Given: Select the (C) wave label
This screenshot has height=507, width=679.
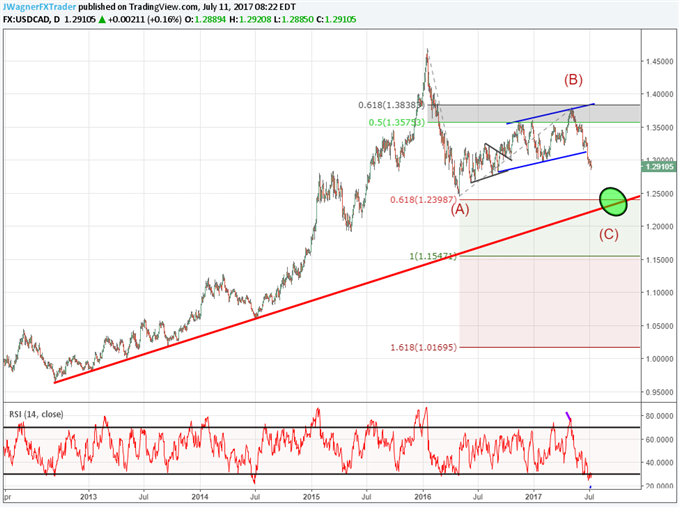Looking at the screenshot, I should [608, 235].
